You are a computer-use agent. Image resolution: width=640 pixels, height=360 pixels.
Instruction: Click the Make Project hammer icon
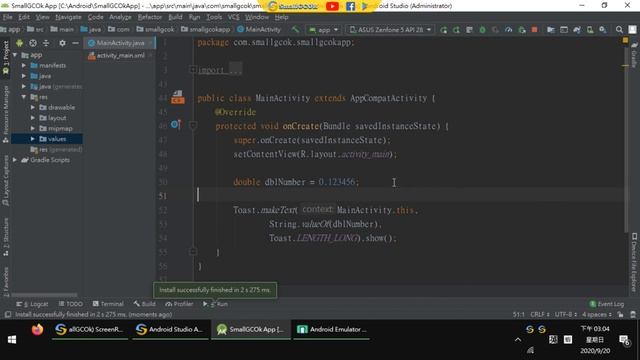pyautogui.click(x=295, y=29)
